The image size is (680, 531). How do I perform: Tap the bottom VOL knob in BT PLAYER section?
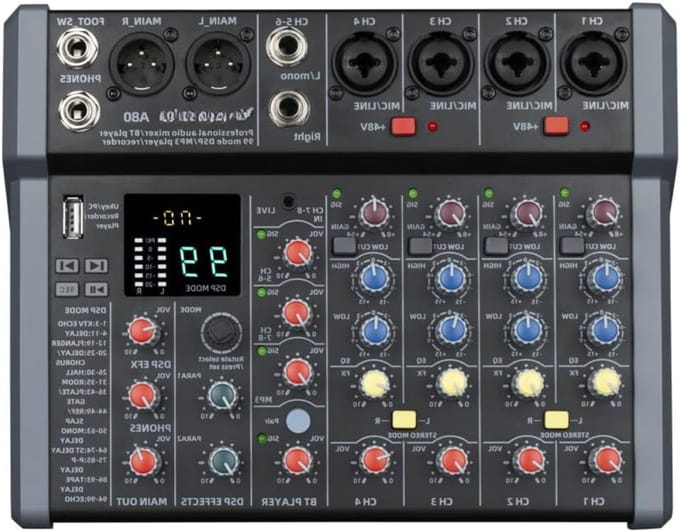tap(297, 461)
